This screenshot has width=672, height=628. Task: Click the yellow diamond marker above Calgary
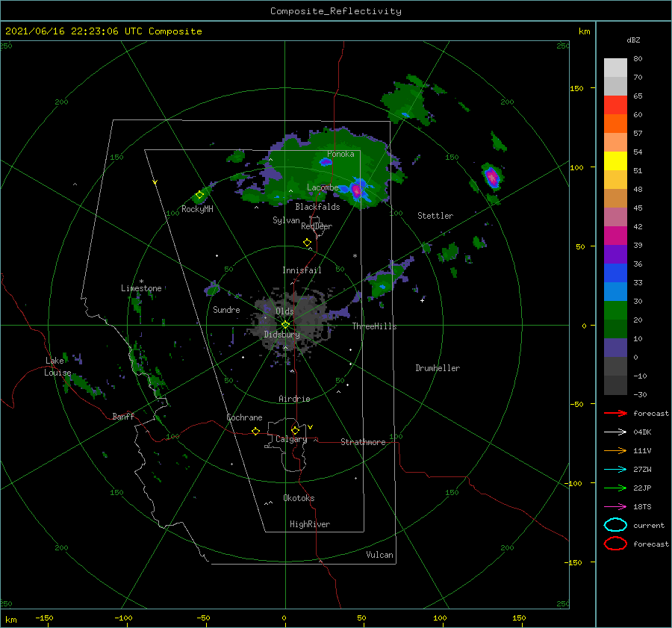click(x=295, y=430)
